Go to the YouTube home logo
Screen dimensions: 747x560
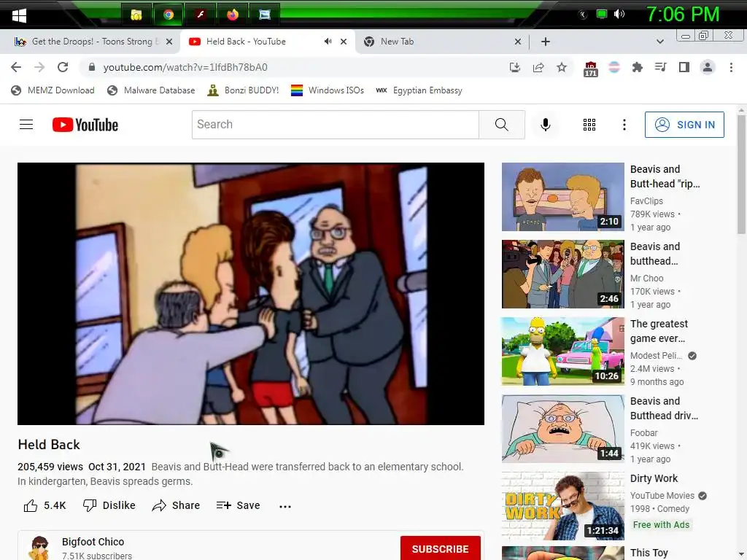click(x=85, y=125)
